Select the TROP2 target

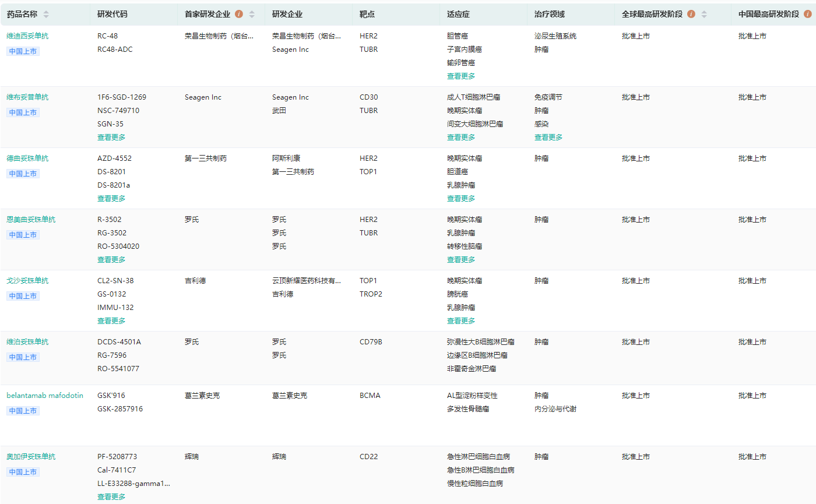click(x=371, y=294)
